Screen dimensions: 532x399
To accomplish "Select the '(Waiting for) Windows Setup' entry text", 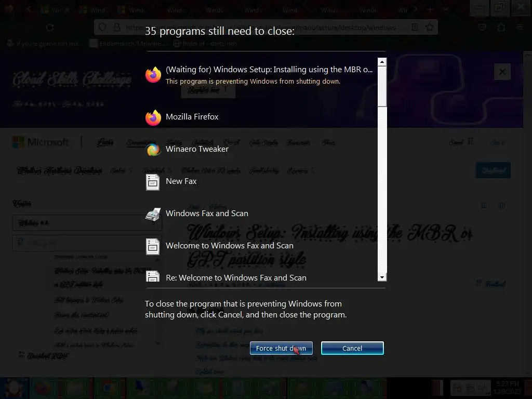I will click(269, 69).
